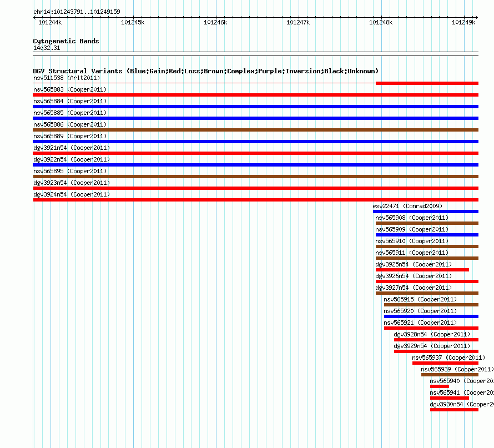Open the nsv565884 (Cooper2011) label

[x=70, y=101]
